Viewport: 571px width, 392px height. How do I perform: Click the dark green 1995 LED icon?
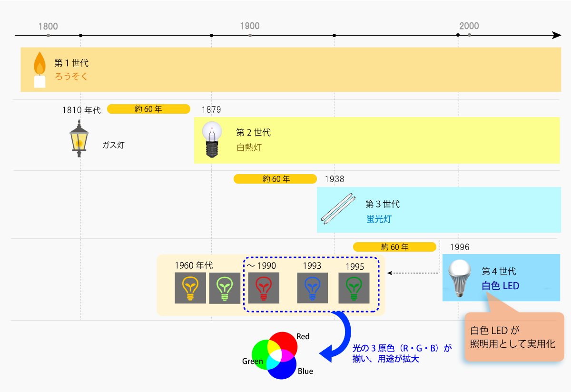[x=354, y=287]
